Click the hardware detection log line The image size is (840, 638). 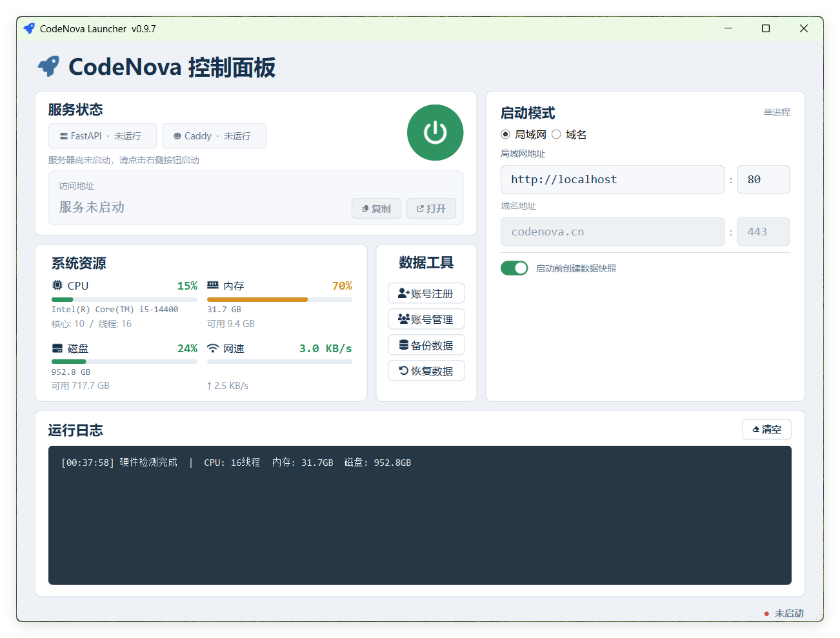236,463
